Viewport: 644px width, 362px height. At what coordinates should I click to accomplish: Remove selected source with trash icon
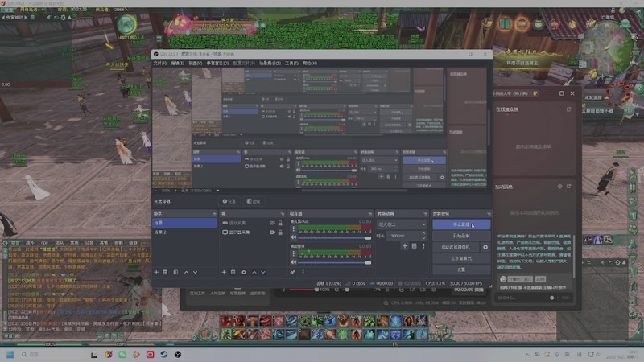(x=233, y=272)
